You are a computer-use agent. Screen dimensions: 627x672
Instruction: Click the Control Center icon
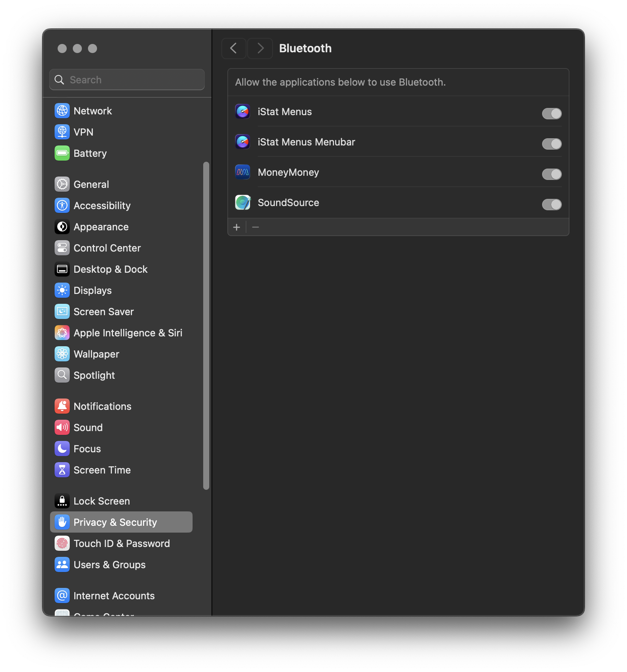(x=62, y=248)
